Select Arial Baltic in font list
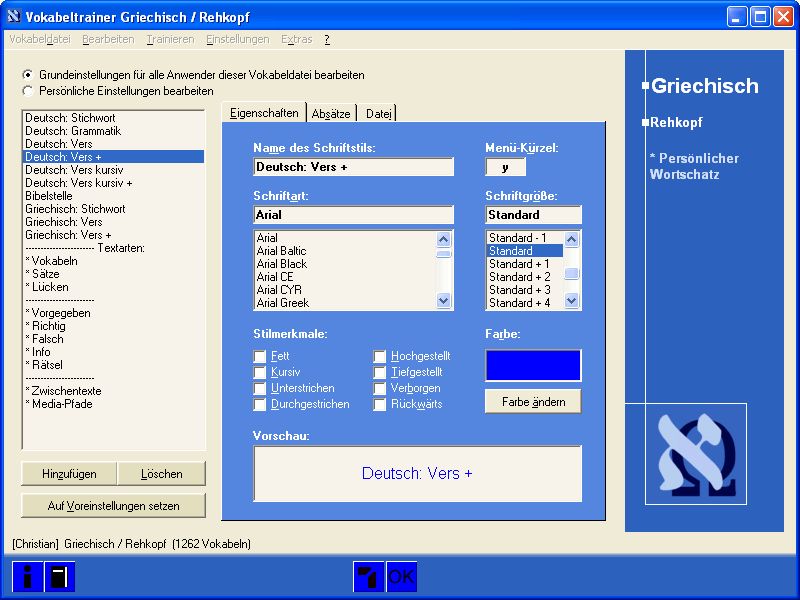This screenshot has width=800, height=600. (345, 251)
